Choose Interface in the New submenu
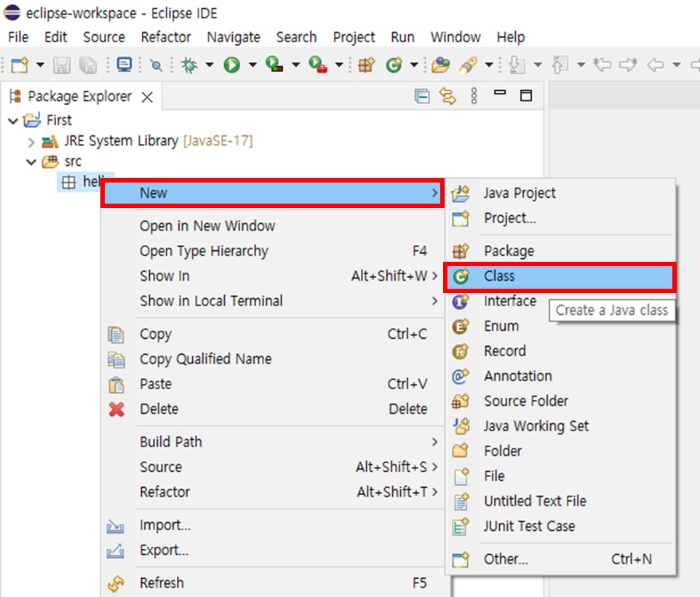Image resolution: width=700 pixels, height=597 pixels. coord(510,301)
